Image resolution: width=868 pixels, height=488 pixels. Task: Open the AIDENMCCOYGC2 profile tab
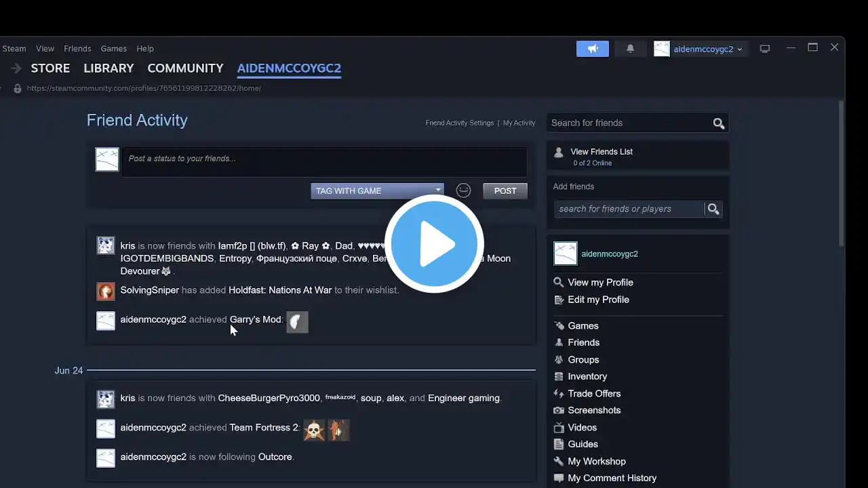tap(289, 68)
